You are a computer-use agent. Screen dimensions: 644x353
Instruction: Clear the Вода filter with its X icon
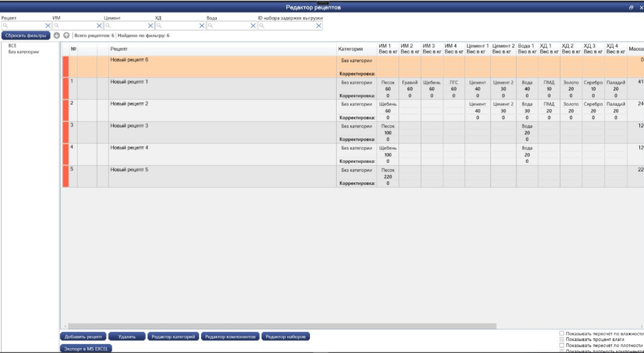254,25
